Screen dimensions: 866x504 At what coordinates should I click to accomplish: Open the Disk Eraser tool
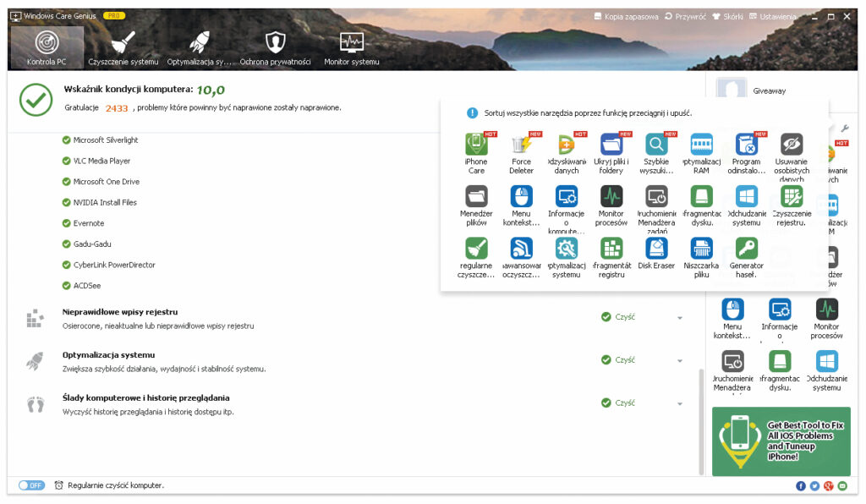click(656, 249)
